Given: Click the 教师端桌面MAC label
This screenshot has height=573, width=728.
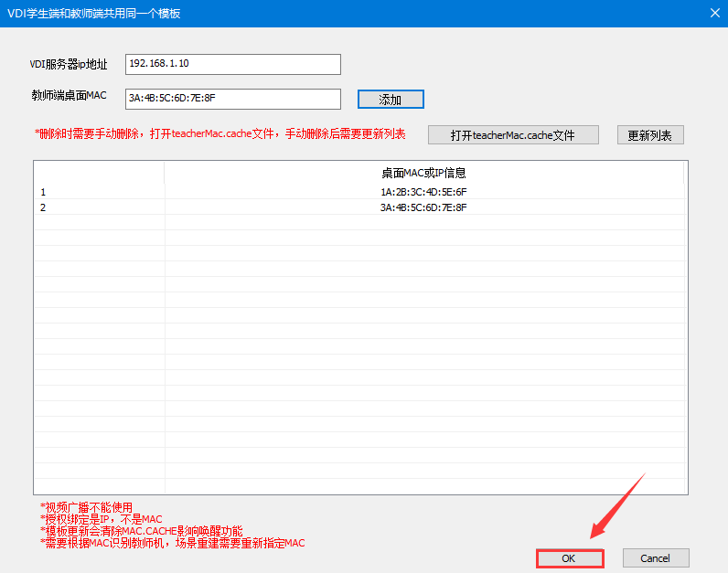Looking at the screenshot, I should tap(69, 95).
